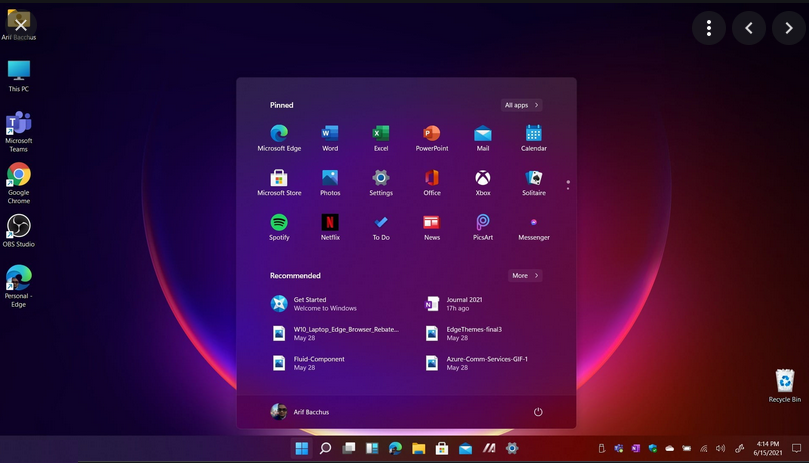This screenshot has height=463, width=809.
Task: Open the Solitaire game
Action: coord(533,183)
